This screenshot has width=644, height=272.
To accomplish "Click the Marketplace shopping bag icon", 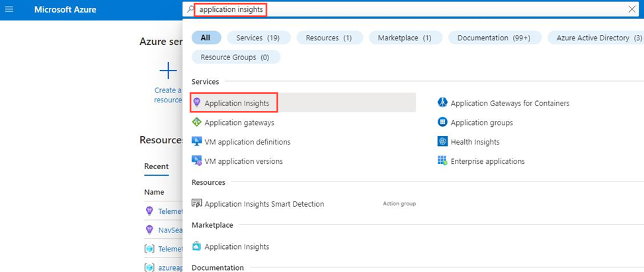I will tap(197, 246).
